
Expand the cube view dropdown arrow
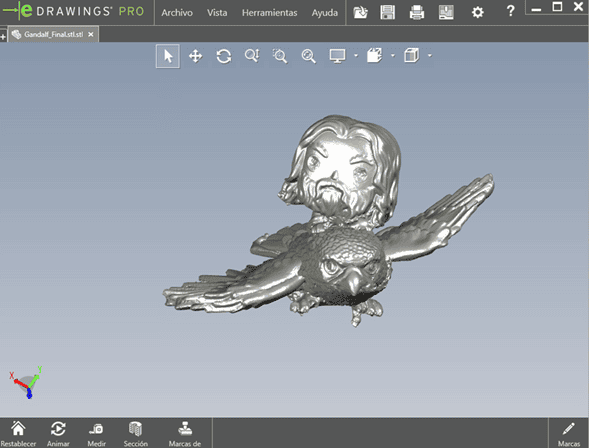[430, 56]
